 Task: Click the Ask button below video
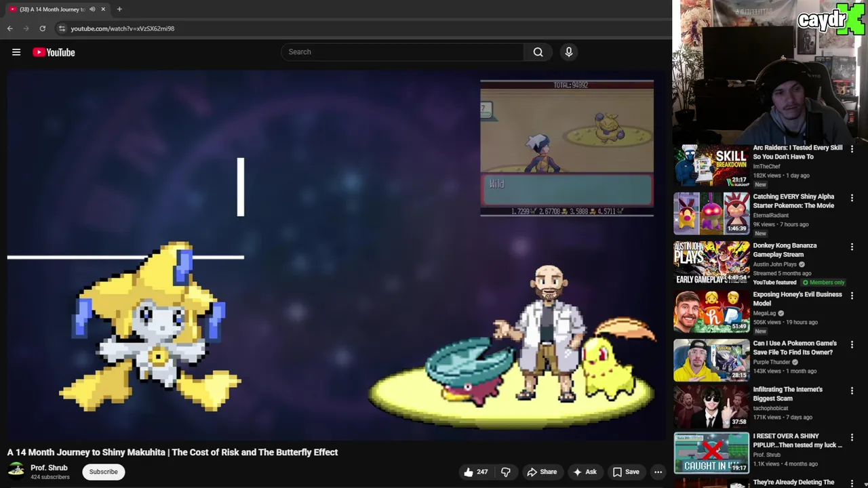[585, 472]
